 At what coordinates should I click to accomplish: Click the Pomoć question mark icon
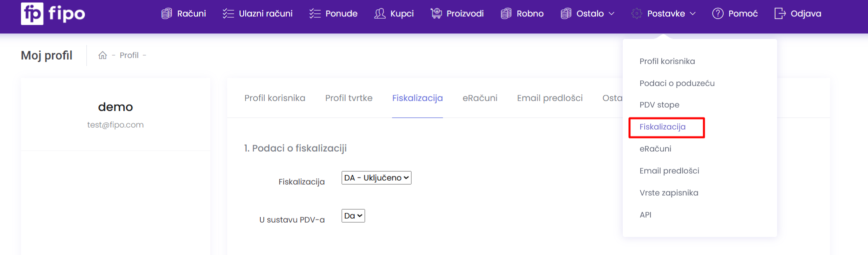click(x=718, y=13)
